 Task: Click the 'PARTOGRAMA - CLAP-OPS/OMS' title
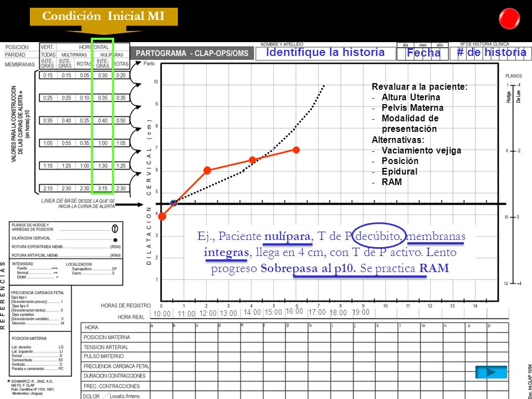click(192, 53)
